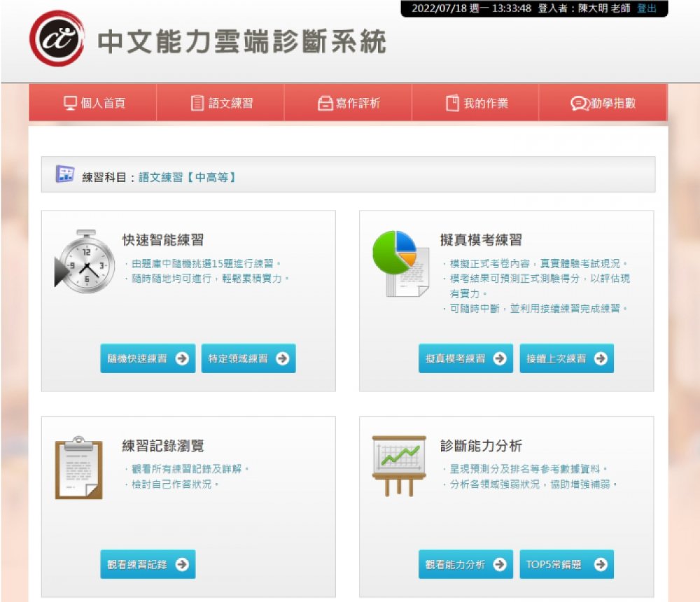The width and height of the screenshot is (700, 602).
Task: Click the 登出 logout link
Action: (x=647, y=8)
